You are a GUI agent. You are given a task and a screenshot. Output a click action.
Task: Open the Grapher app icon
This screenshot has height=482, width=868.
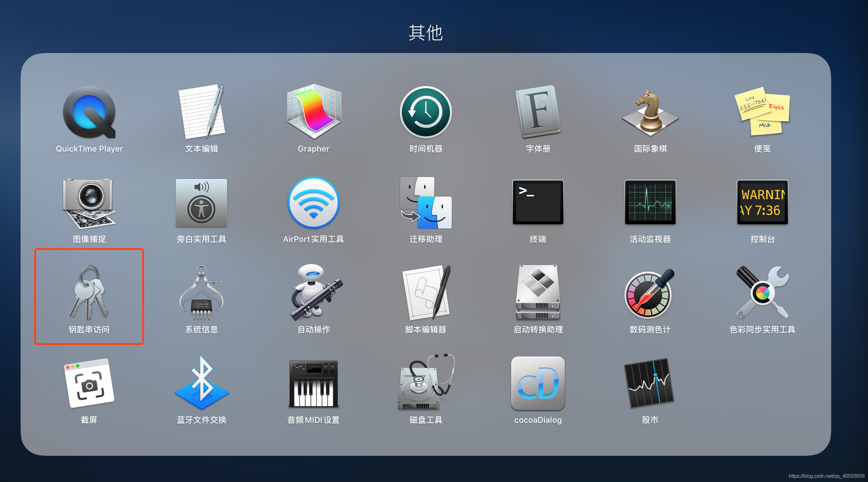click(x=314, y=112)
